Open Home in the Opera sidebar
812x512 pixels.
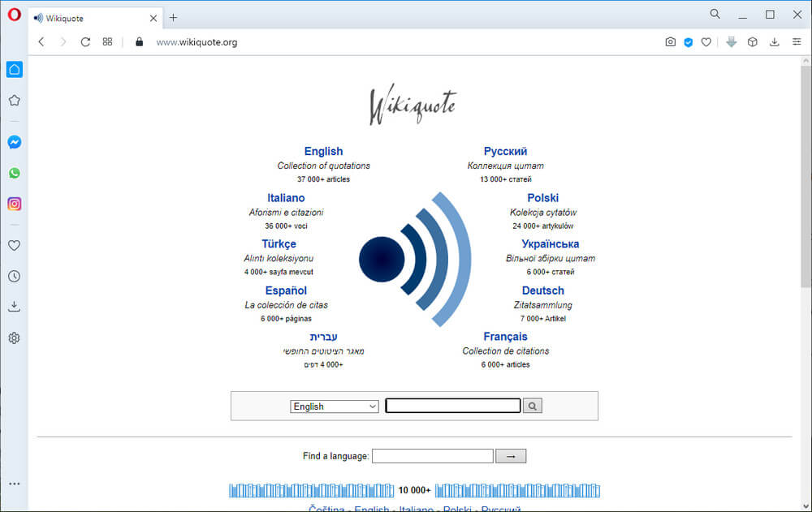tap(15, 69)
